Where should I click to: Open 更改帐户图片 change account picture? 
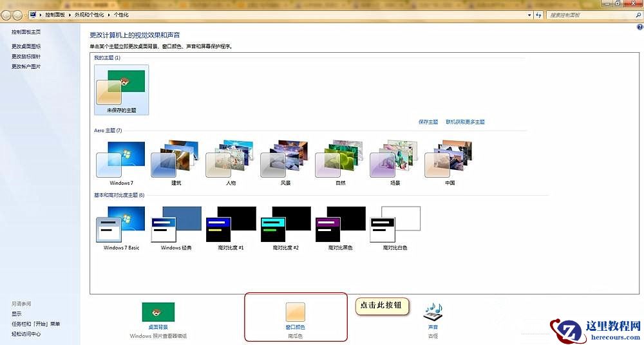[26, 66]
